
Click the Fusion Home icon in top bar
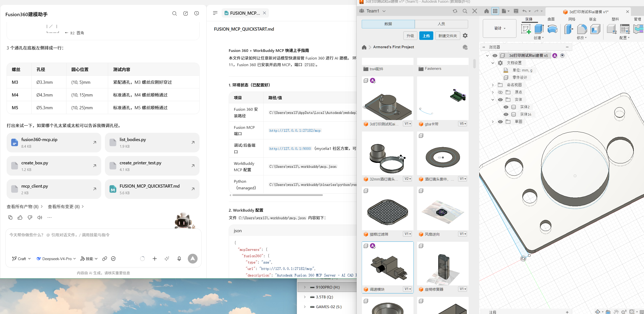pyautogui.click(x=487, y=11)
